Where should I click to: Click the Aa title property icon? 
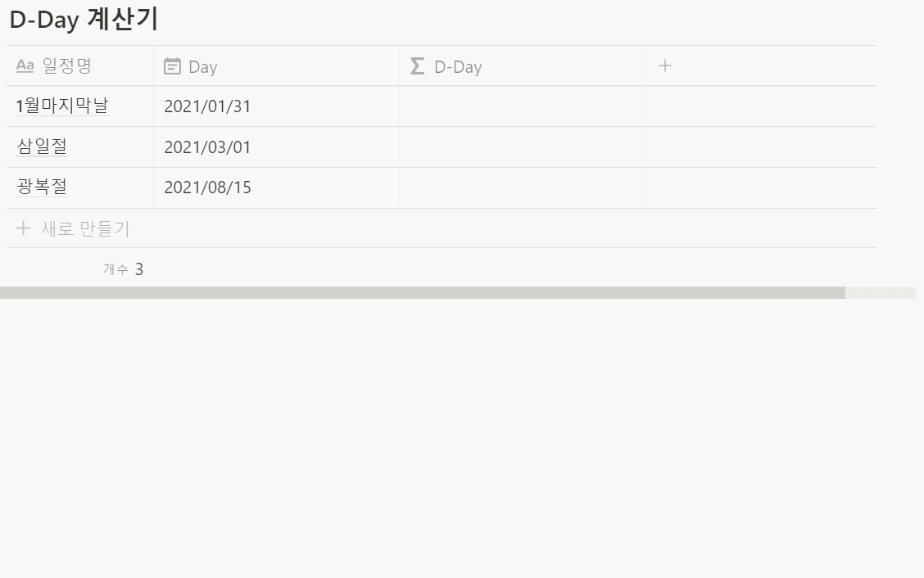[x=25, y=66]
